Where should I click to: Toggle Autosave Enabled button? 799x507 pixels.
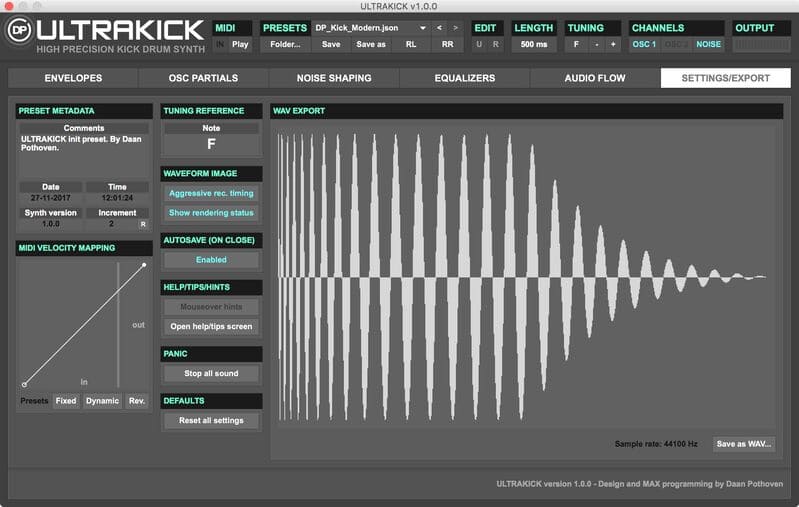(211, 260)
